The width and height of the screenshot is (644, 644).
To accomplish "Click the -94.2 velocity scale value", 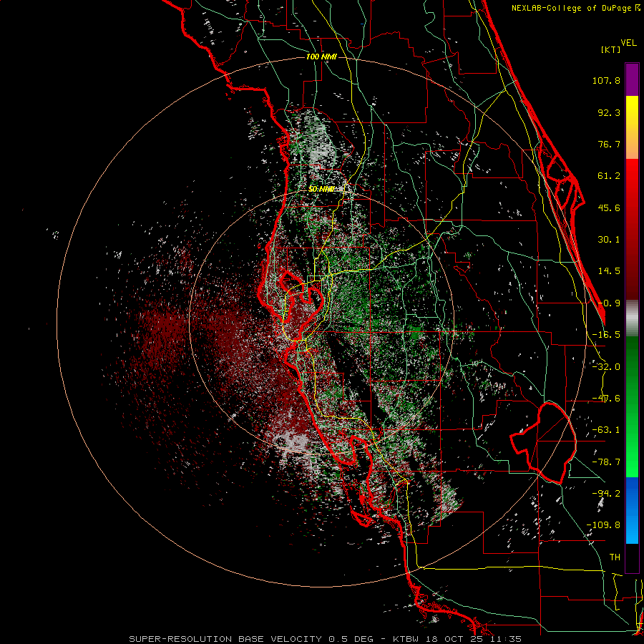I will tap(606, 494).
